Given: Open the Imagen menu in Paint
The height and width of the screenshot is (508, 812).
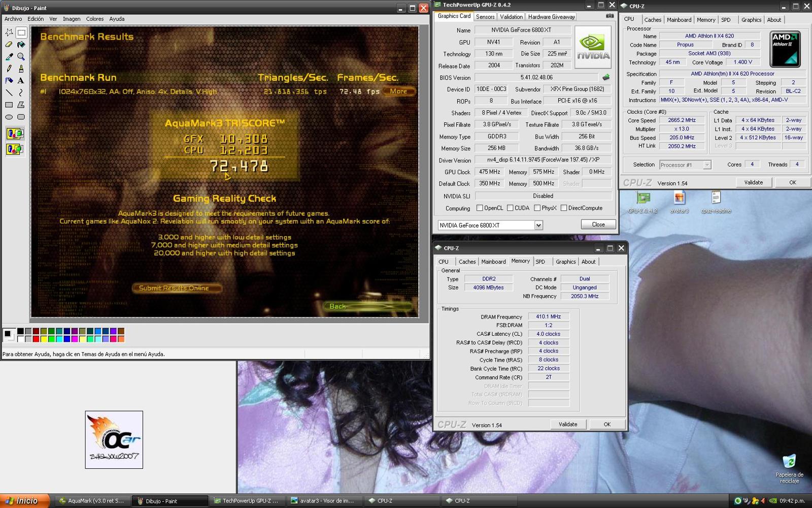Looking at the screenshot, I should point(72,19).
